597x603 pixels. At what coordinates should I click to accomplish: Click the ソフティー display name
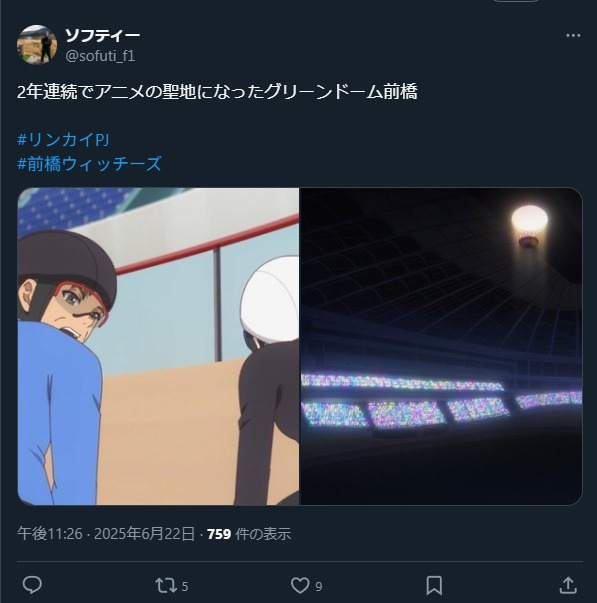coord(102,35)
